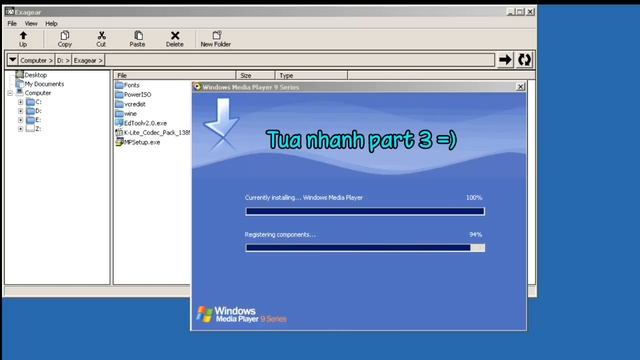Minimize the Exagear window
The image size is (640, 360).
[510, 12]
